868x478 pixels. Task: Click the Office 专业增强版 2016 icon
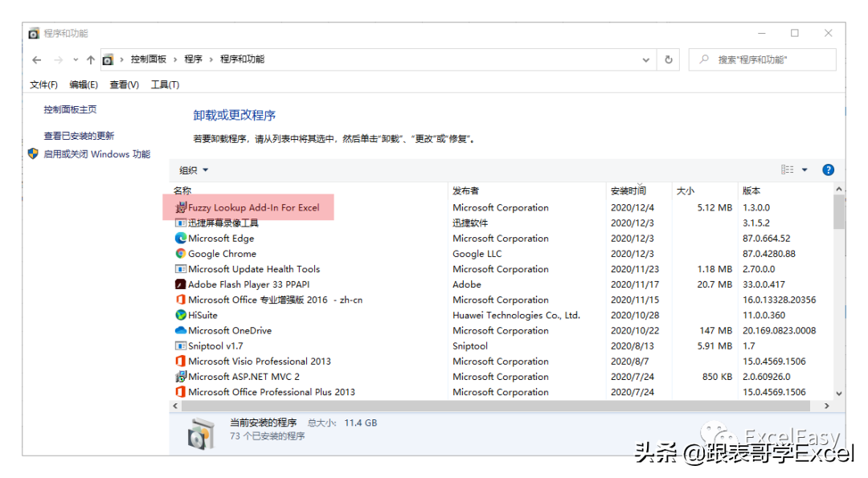click(181, 300)
